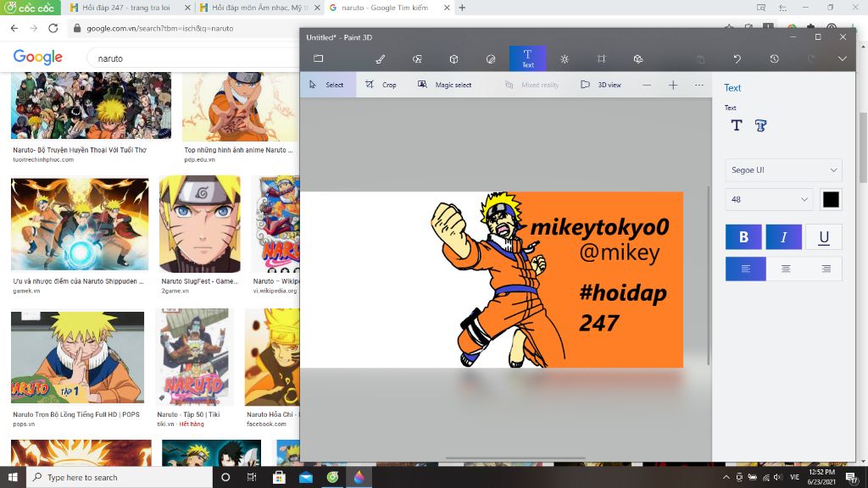Toggle Underline text formatting
The height and width of the screenshot is (488, 868).
click(824, 237)
